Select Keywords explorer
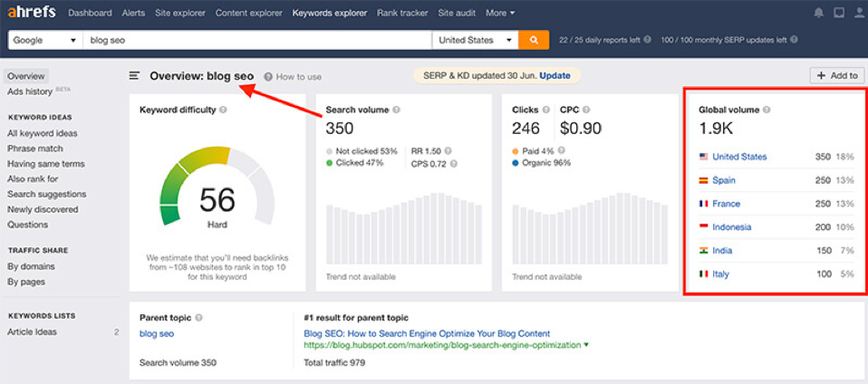 [x=330, y=13]
